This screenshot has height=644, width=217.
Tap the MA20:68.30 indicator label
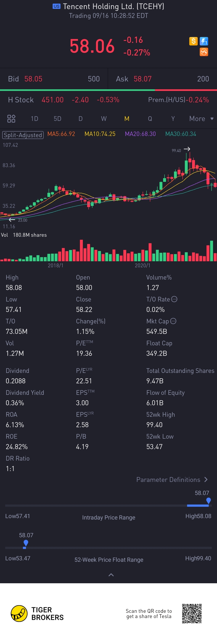(140, 134)
